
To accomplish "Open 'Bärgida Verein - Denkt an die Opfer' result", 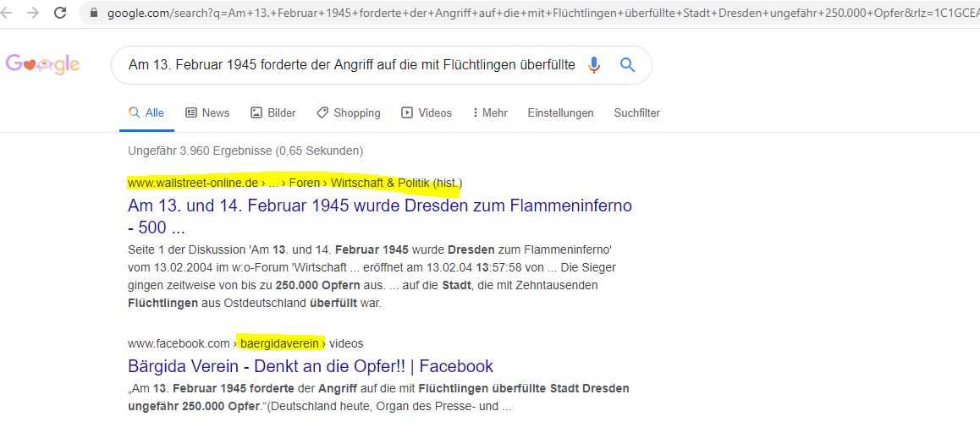I will pos(311,365).
